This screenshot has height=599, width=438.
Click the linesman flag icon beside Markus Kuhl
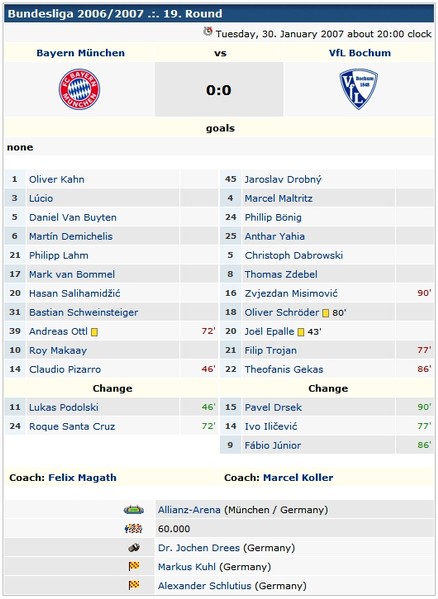click(x=134, y=566)
